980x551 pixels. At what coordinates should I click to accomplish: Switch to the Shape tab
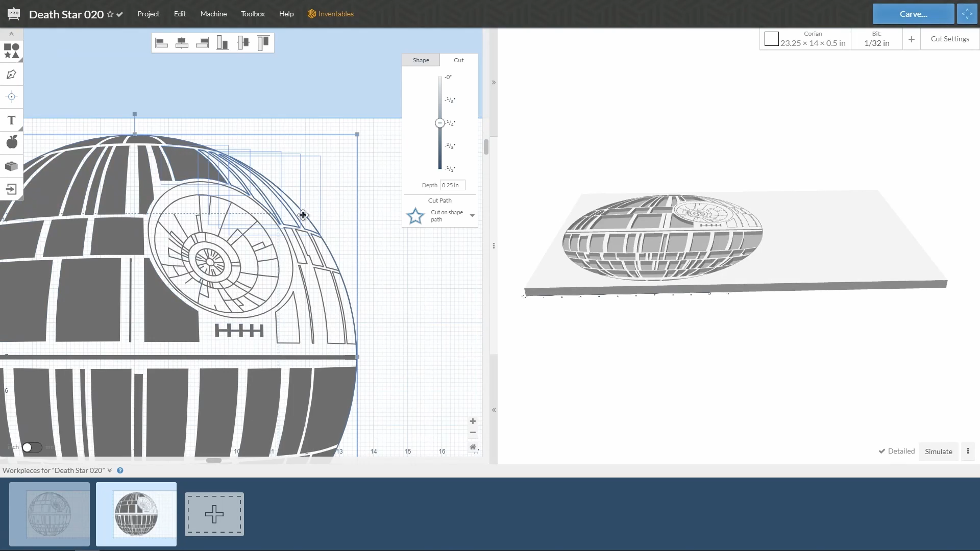click(421, 60)
